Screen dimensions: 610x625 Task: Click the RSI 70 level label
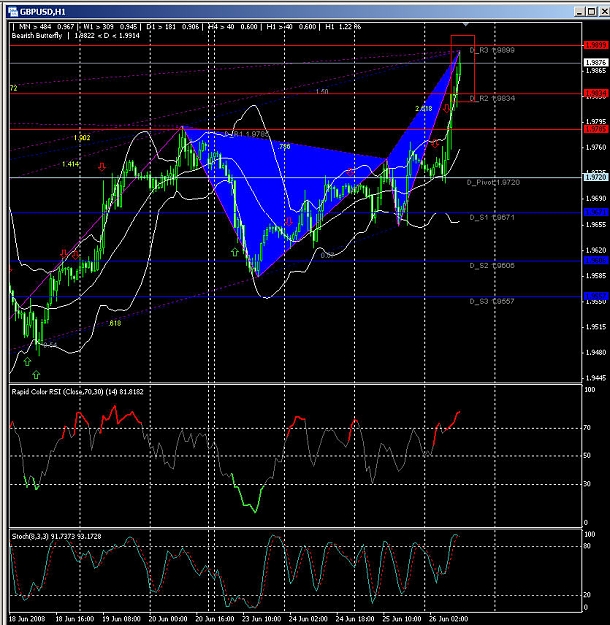click(x=586, y=428)
